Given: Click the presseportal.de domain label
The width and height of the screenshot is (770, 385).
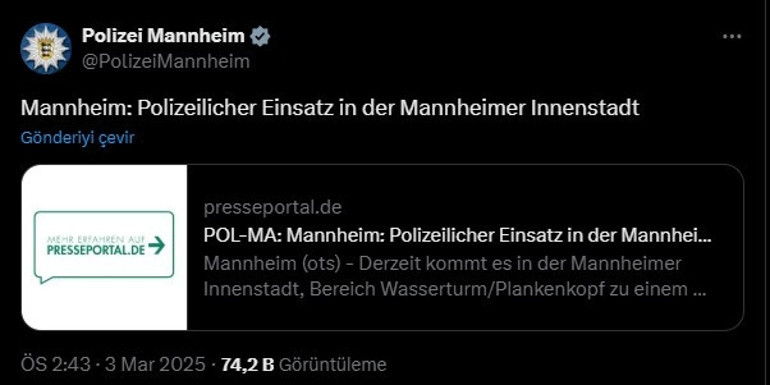Looking at the screenshot, I should pos(273,207).
